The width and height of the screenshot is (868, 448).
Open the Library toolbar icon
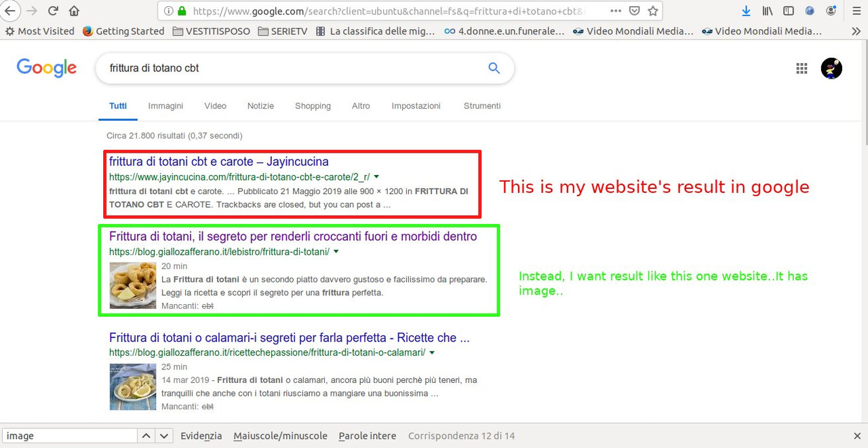coord(768,11)
